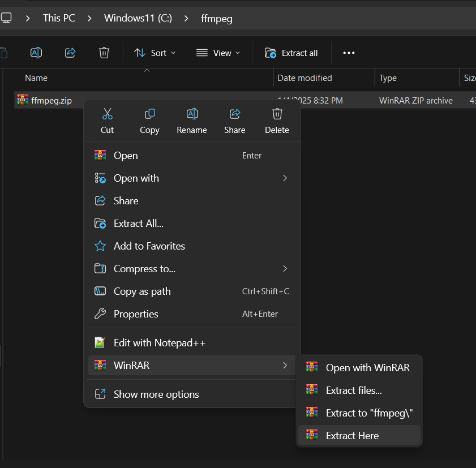This screenshot has width=476, height=468.
Task: Select the WinRAR context menu entry
Action: coord(192,365)
